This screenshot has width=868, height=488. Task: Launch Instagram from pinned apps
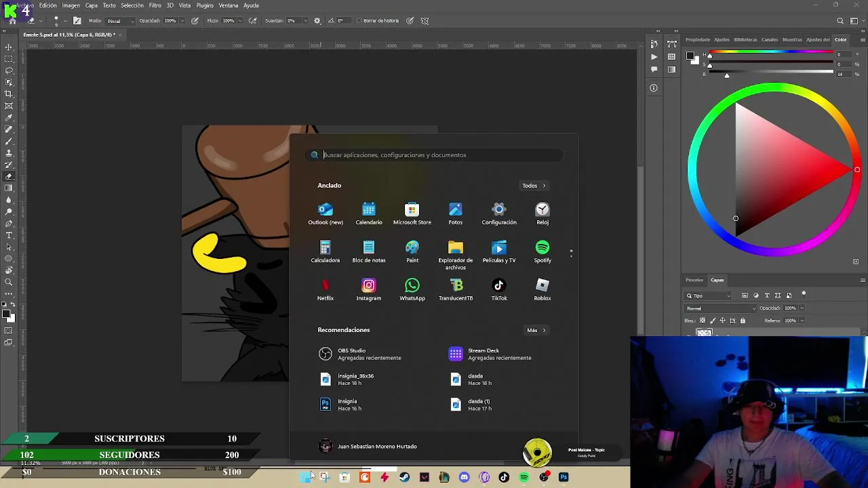(x=369, y=289)
